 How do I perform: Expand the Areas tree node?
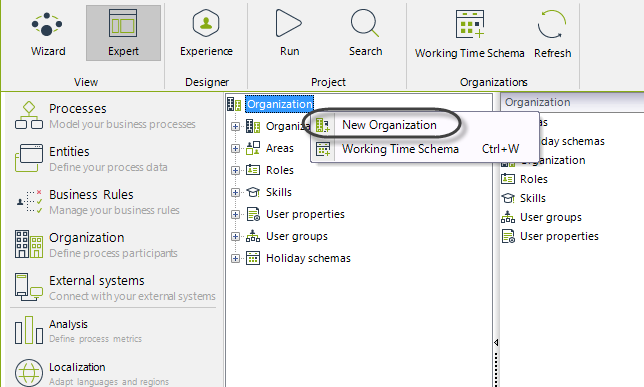click(235, 148)
